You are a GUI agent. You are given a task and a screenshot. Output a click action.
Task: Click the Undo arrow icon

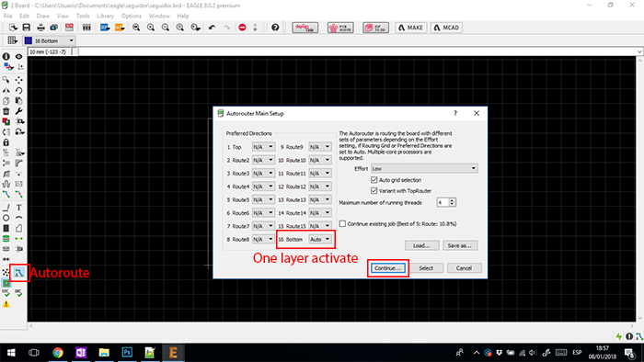point(212,28)
